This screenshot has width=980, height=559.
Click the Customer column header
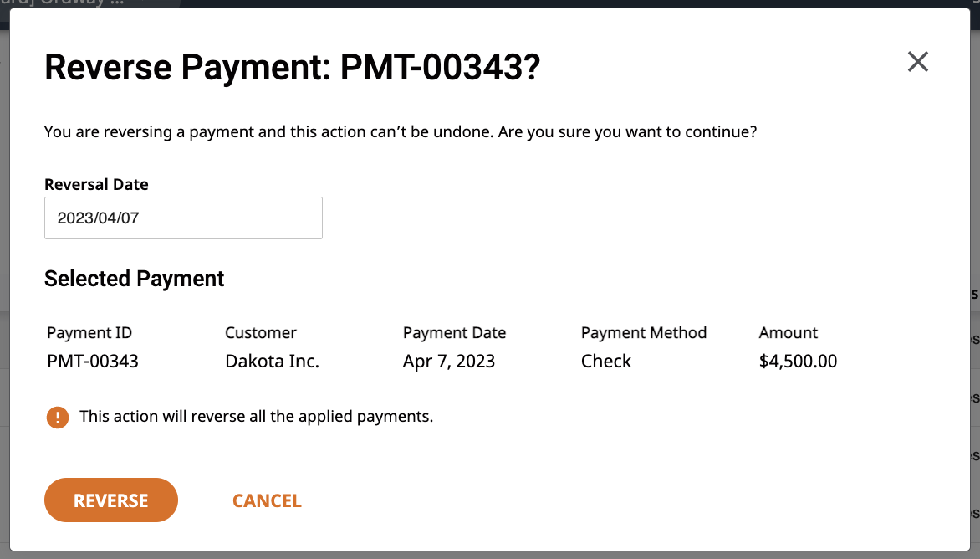point(261,333)
